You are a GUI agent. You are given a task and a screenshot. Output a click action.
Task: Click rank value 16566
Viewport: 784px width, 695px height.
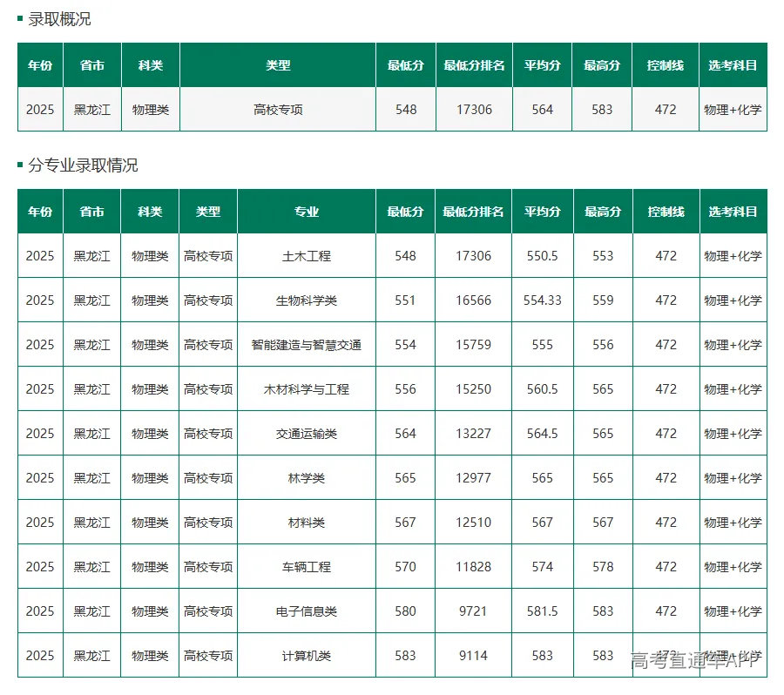tap(473, 300)
